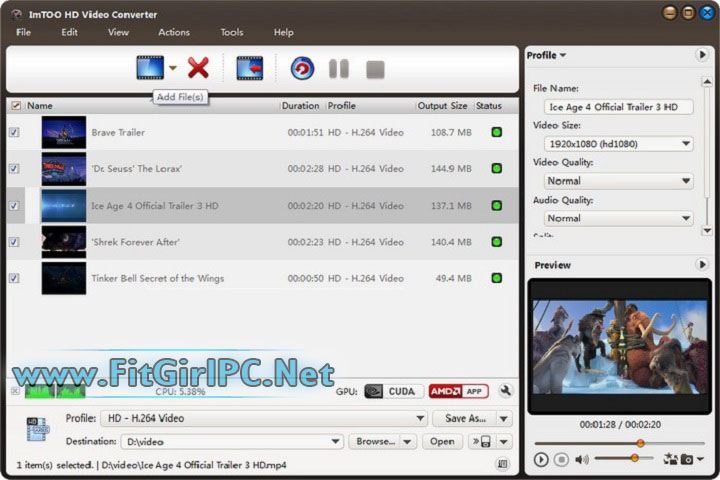The width and height of the screenshot is (720, 480).
Task: Toggle the 'Shrek Forever After' checkbox
Action: tap(14, 242)
